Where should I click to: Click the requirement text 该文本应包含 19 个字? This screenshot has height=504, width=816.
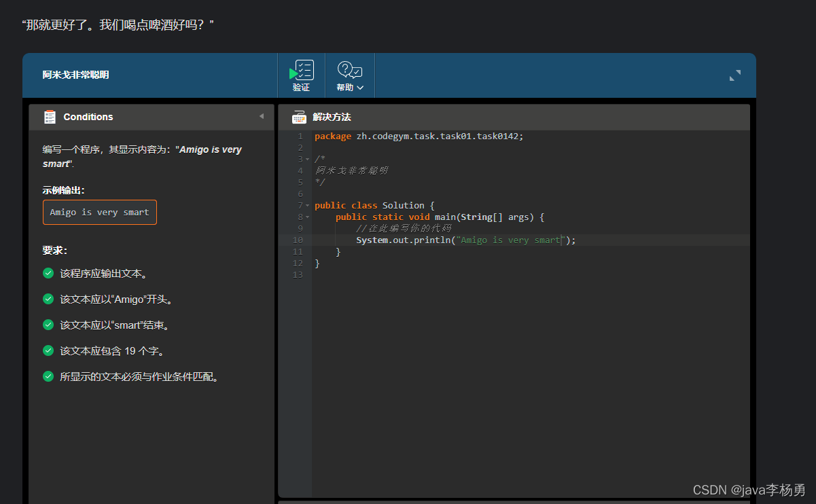112,350
